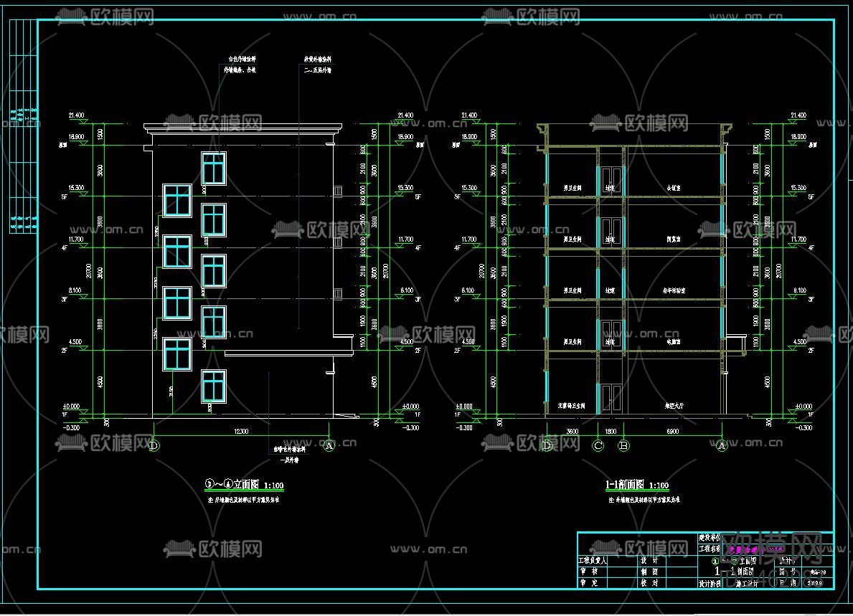
Task: Click the 设计阶段 cell in title block
Action: tap(710, 584)
